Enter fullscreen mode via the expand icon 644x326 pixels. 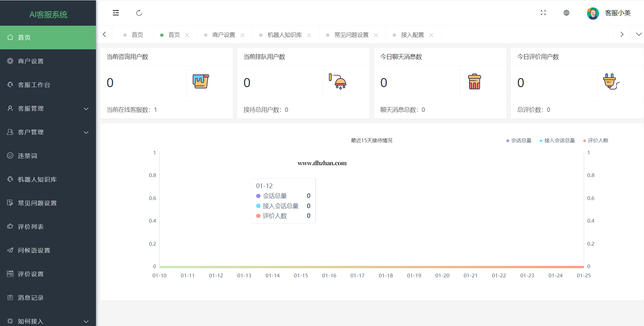click(543, 13)
